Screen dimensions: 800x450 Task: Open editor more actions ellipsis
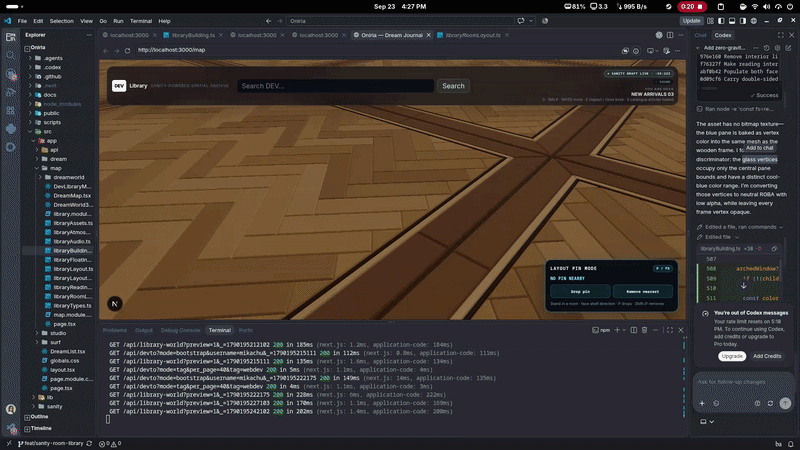tap(681, 35)
